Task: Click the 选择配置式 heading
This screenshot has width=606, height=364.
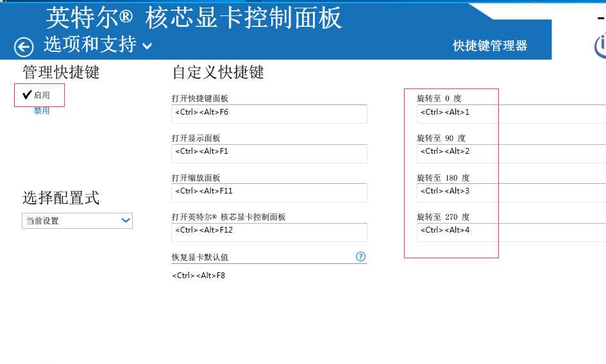Action: [x=61, y=198]
